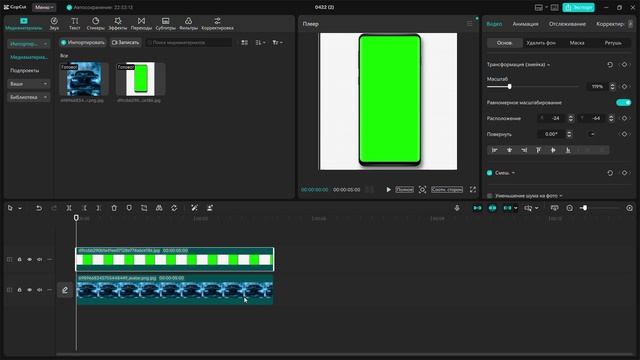Click the magic wand auto-edit icon
The height and width of the screenshot is (360, 640).
(194, 208)
